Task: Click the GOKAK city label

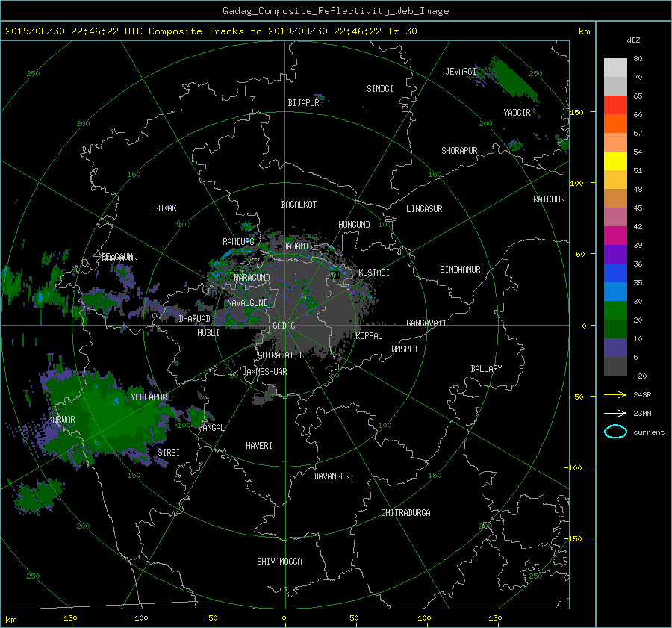Action: click(x=165, y=208)
